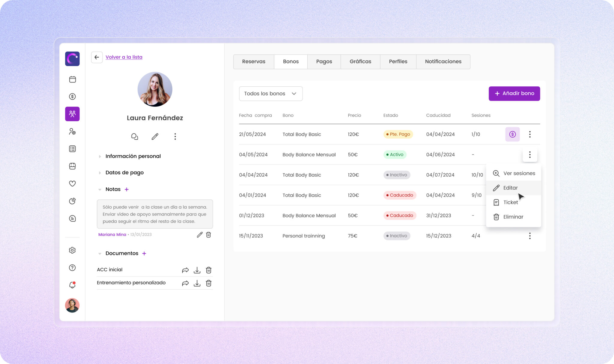Select the Bonos tab
The height and width of the screenshot is (364, 614).
coord(291,61)
